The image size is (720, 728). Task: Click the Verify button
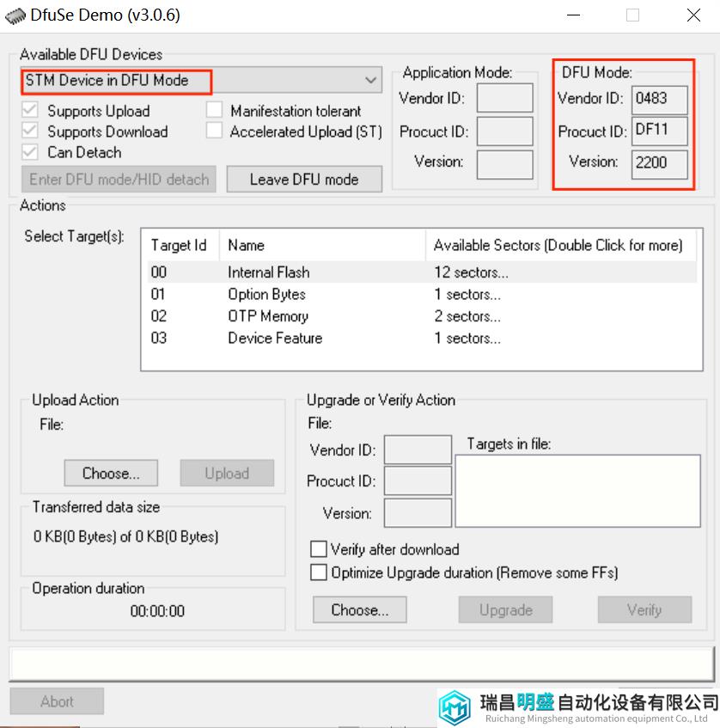644,609
